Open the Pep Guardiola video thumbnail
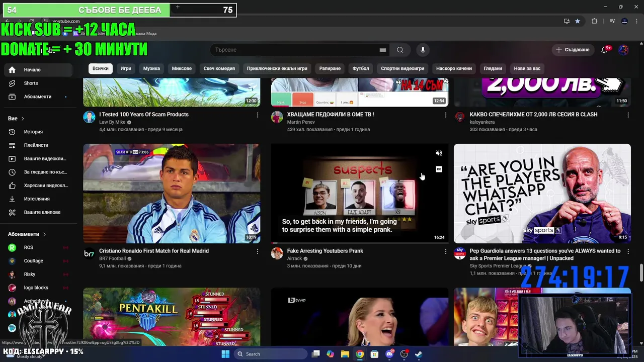The height and width of the screenshot is (362, 644). tap(542, 194)
